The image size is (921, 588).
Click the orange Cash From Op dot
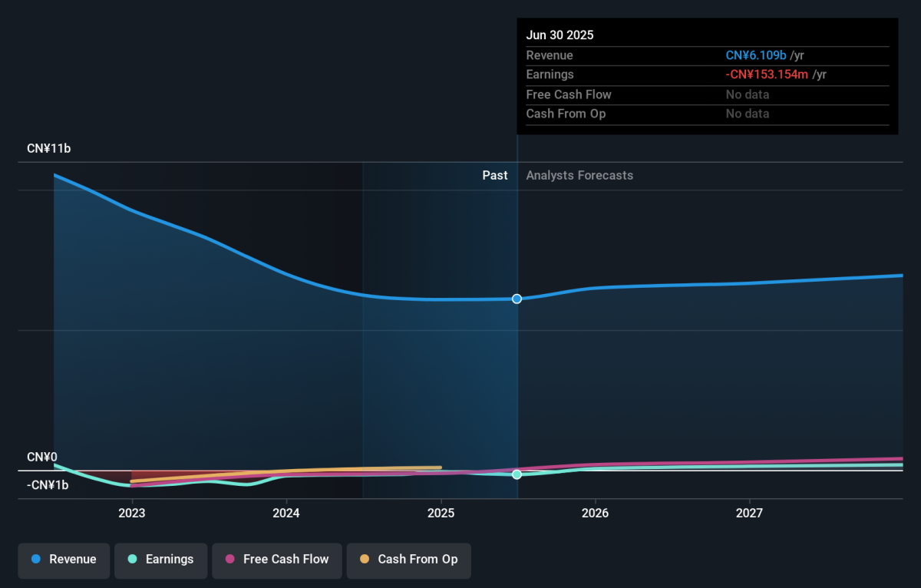tap(364, 559)
